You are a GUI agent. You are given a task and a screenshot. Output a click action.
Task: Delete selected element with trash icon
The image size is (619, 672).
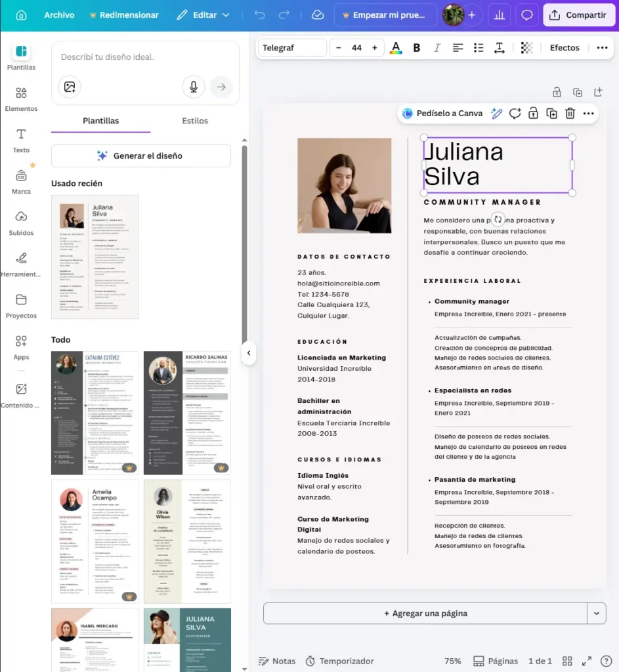click(570, 114)
